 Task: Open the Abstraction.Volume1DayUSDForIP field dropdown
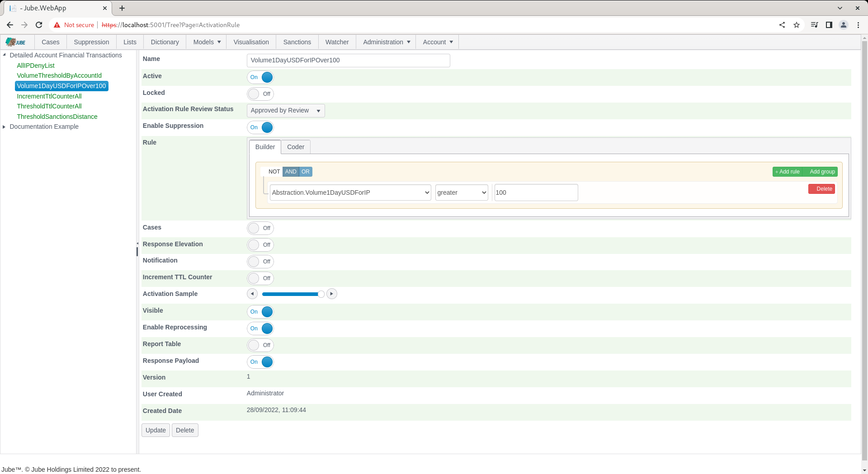(x=350, y=192)
